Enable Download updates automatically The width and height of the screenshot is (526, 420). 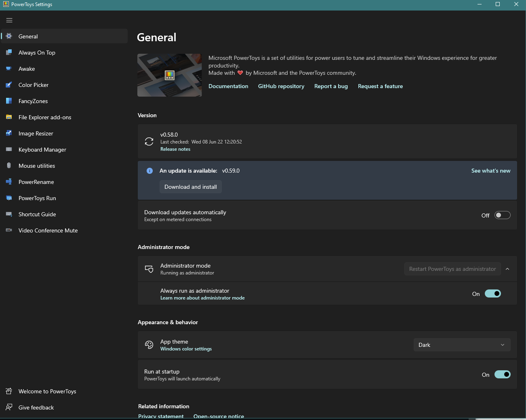coord(502,215)
